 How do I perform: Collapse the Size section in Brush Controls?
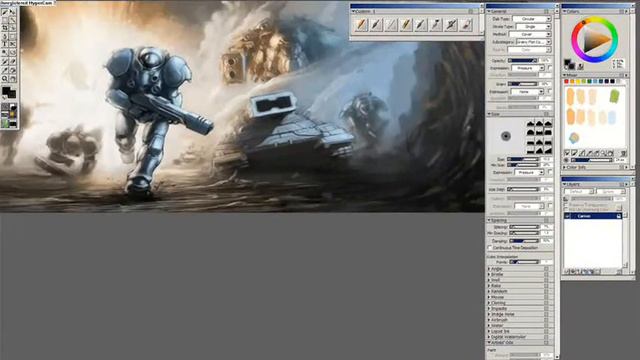[489, 114]
